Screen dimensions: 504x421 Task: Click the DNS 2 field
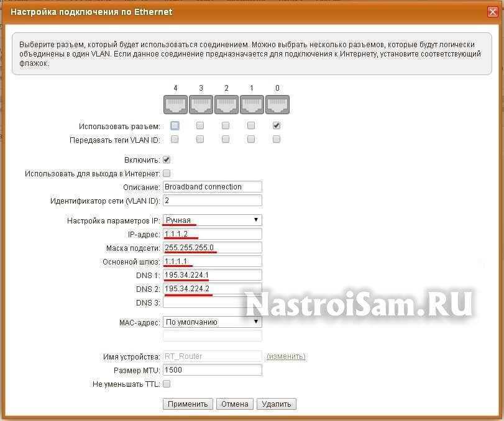click(213, 289)
